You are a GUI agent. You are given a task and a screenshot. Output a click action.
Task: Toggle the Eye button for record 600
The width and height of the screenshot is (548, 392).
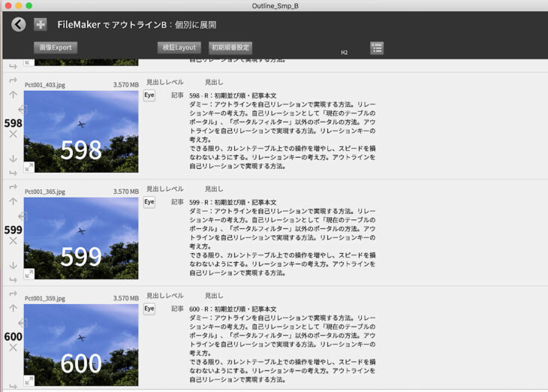point(149,309)
